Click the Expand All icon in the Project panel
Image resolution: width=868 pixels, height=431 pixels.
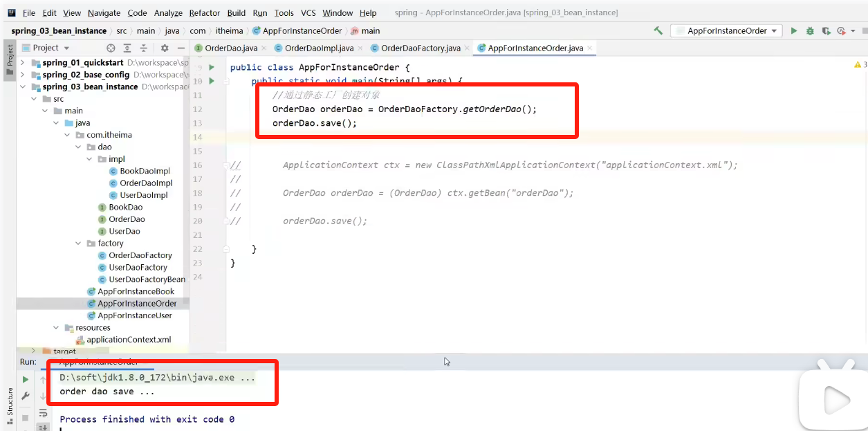127,48
